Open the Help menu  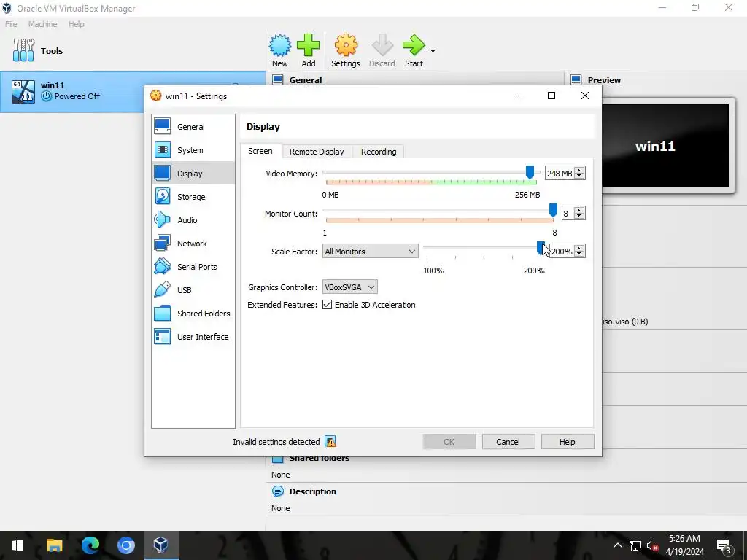coord(76,24)
